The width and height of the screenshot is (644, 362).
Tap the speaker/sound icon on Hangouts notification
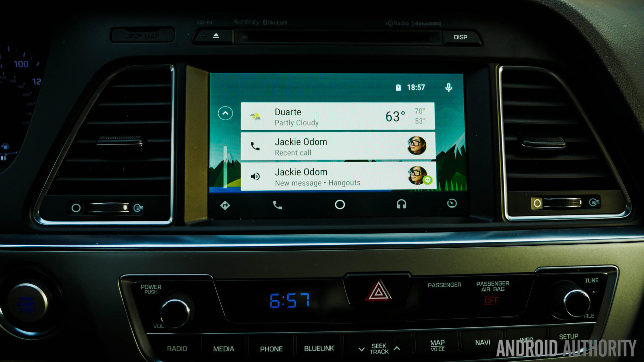257,176
